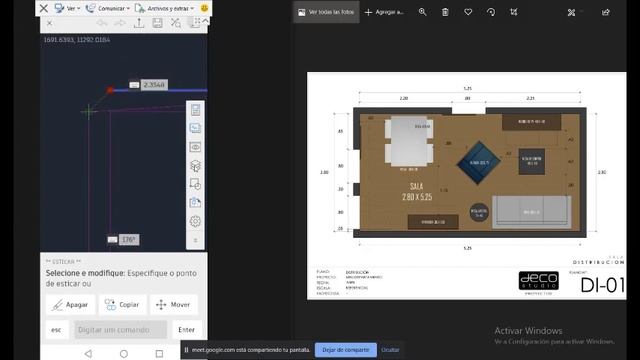Tap the esc button

[57, 330]
